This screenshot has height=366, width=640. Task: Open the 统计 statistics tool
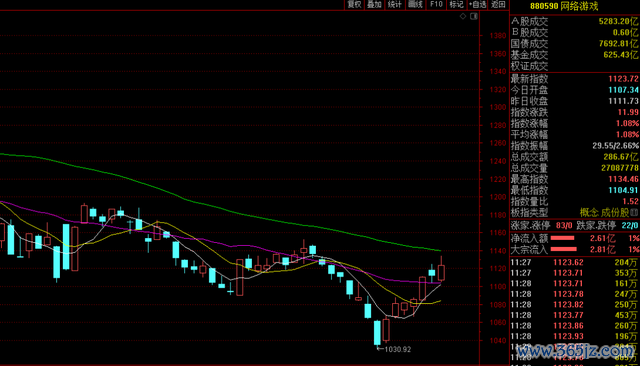point(395,4)
